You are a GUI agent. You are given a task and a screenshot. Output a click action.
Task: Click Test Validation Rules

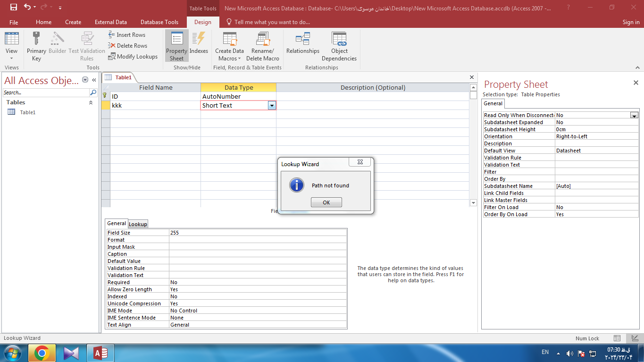point(87,47)
